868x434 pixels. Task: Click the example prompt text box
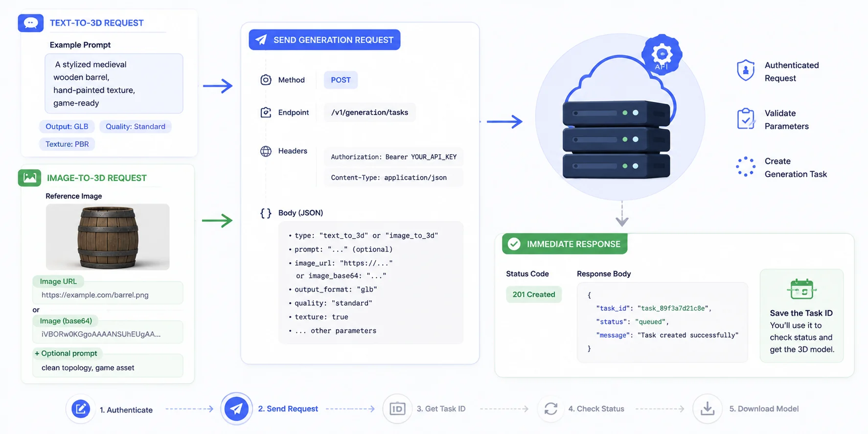(114, 84)
